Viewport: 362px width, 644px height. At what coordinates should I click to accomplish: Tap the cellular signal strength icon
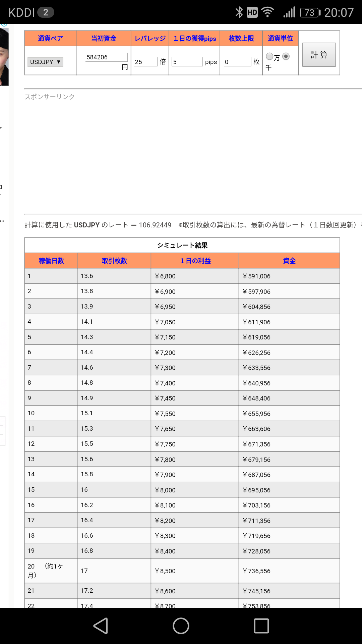[289, 12]
